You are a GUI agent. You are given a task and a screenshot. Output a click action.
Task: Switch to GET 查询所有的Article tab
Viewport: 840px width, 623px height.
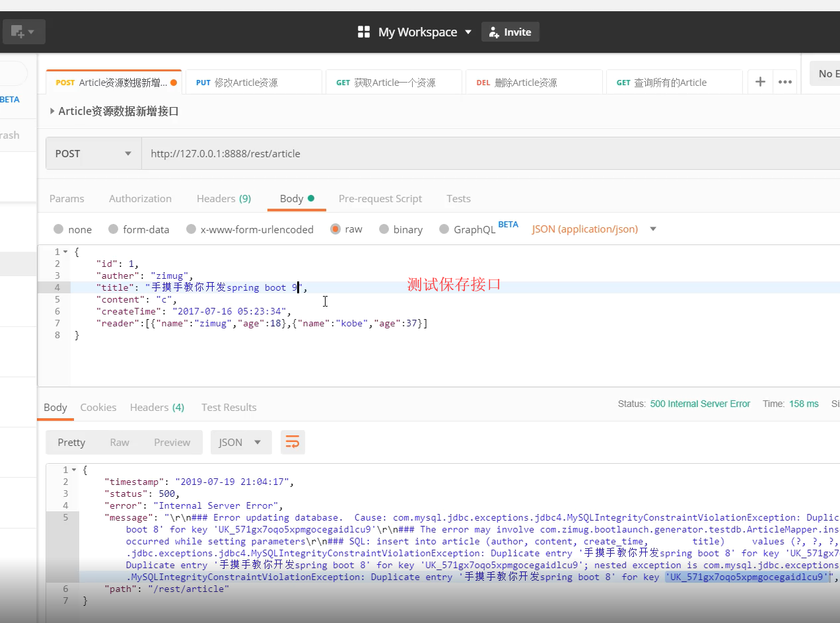point(674,83)
